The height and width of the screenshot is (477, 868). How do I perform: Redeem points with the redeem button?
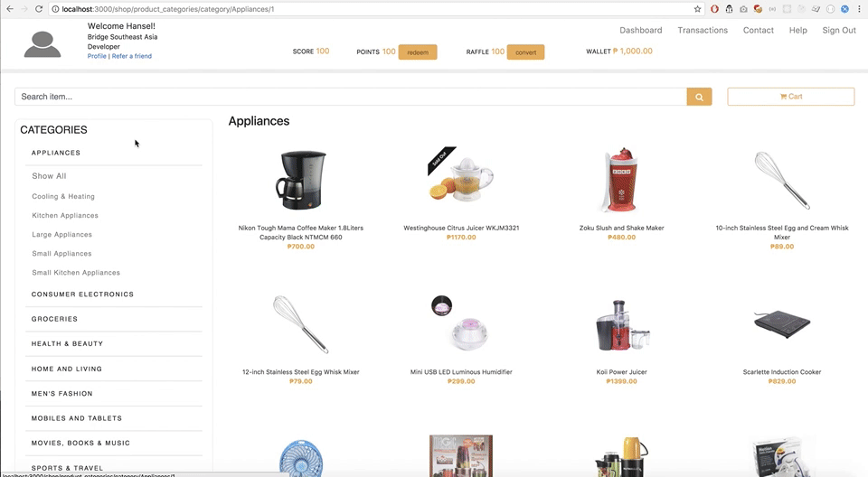(418, 52)
